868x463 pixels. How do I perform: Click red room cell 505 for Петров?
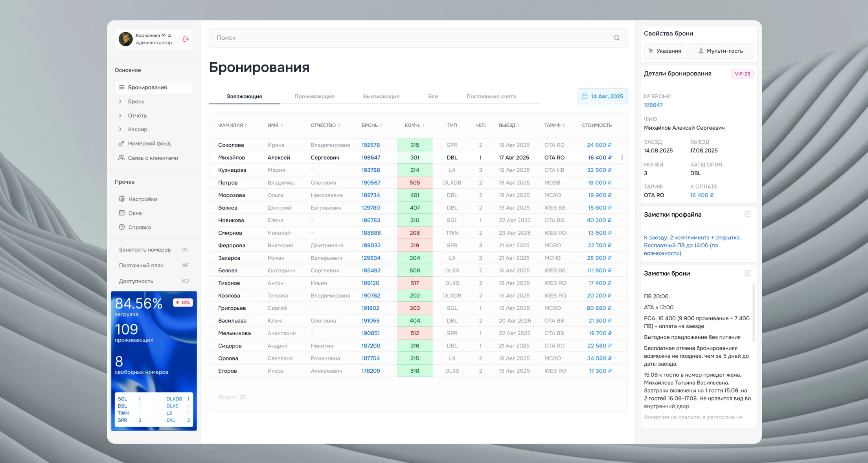(x=415, y=183)
